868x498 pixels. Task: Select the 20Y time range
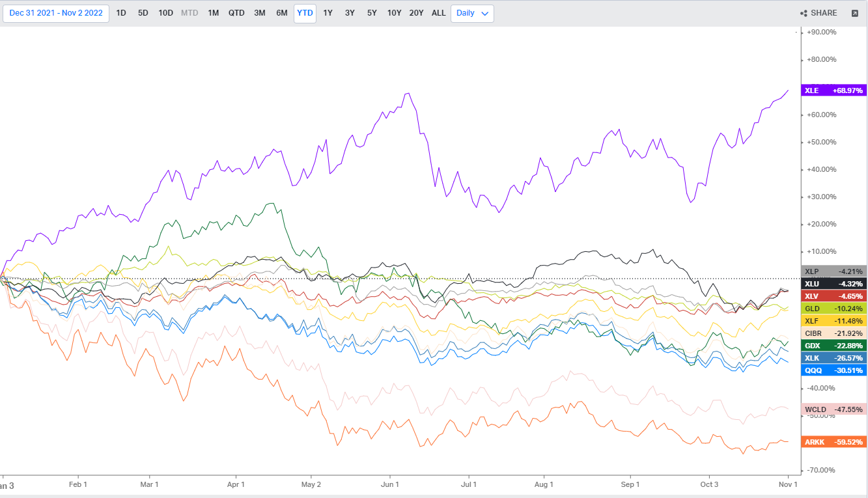click(416, 13)
